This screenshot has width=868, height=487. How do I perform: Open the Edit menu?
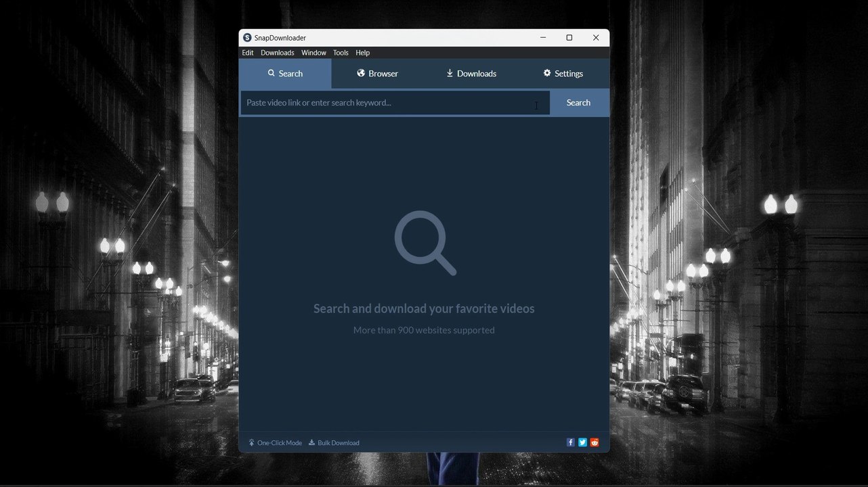[248, 53]
